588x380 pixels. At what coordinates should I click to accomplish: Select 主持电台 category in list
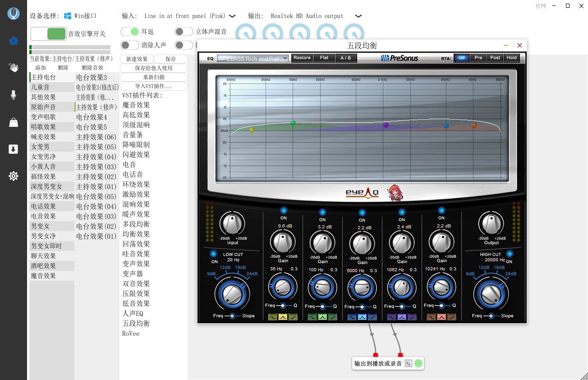(x=52, y=77)
